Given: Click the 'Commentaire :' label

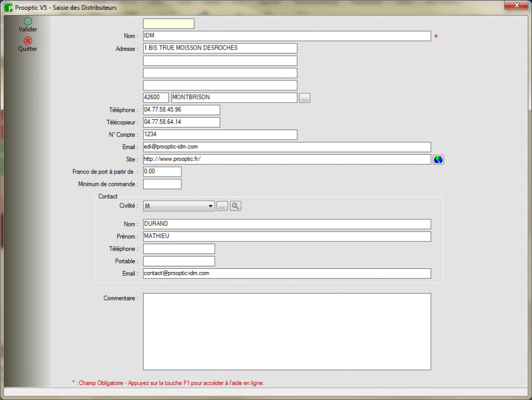Looking at the screenshot, I should (x=121, y=298).
